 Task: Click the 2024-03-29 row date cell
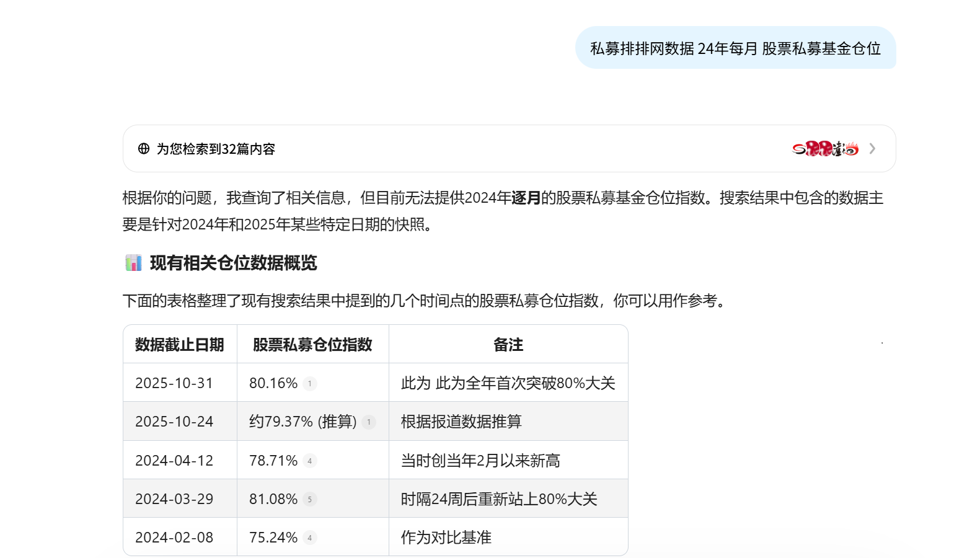(x=174, y=499)
